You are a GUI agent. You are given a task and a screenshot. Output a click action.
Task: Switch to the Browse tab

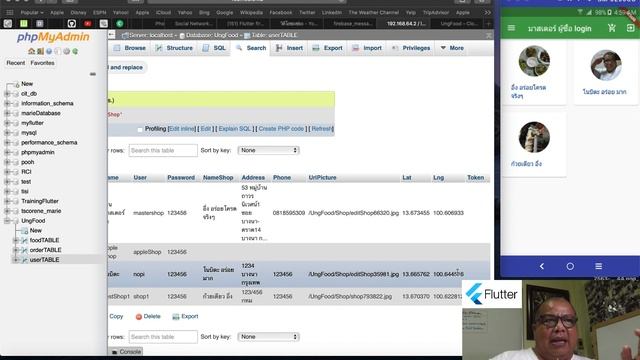pyautogui.click(x=129, y=48)
